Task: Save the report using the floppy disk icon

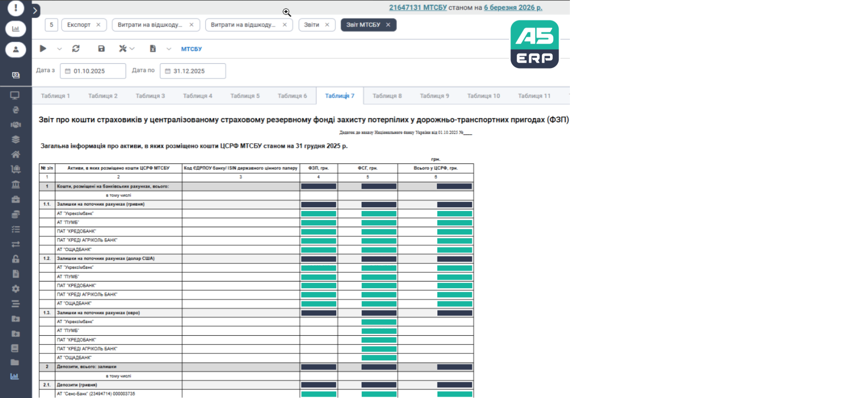Action: 101,49
